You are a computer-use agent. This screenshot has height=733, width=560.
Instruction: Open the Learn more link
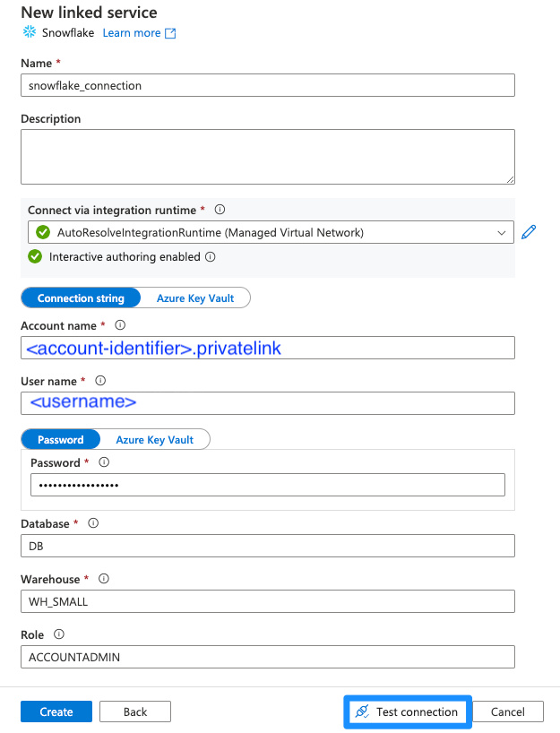(133, 32)
